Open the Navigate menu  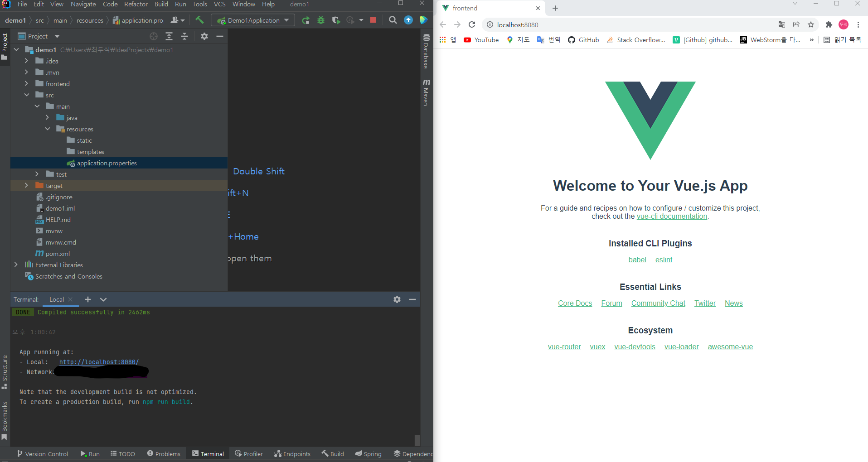pyautogui.click(x=83, y=4)
